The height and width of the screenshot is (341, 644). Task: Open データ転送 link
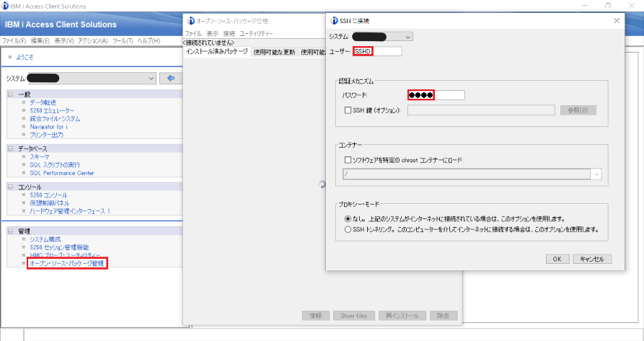click(43, 102)
